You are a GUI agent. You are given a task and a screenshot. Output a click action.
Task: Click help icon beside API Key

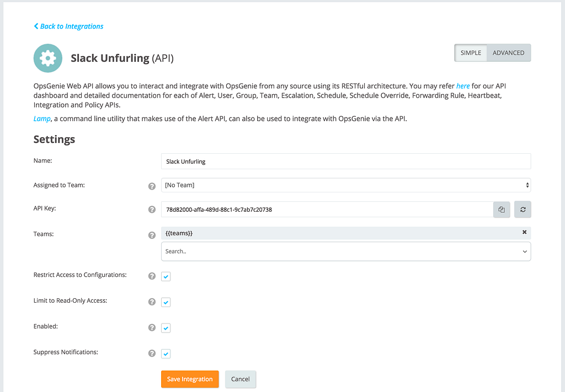(x=152, y=210)
